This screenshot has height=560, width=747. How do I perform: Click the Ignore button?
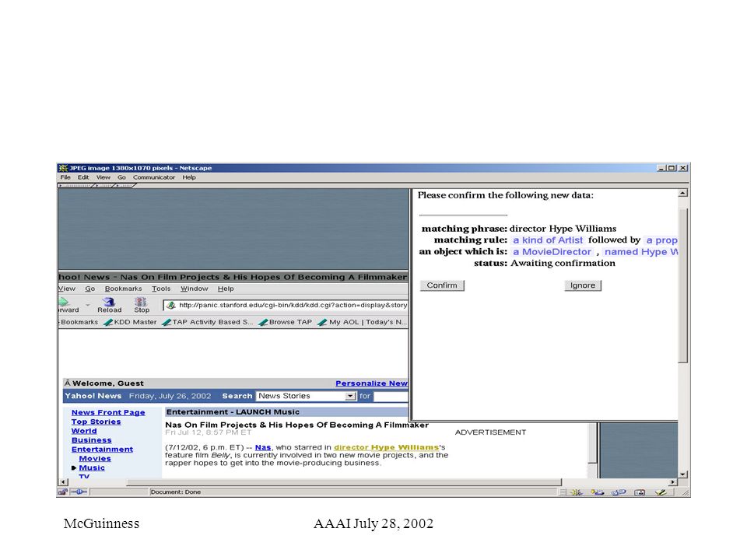point(583,285)
